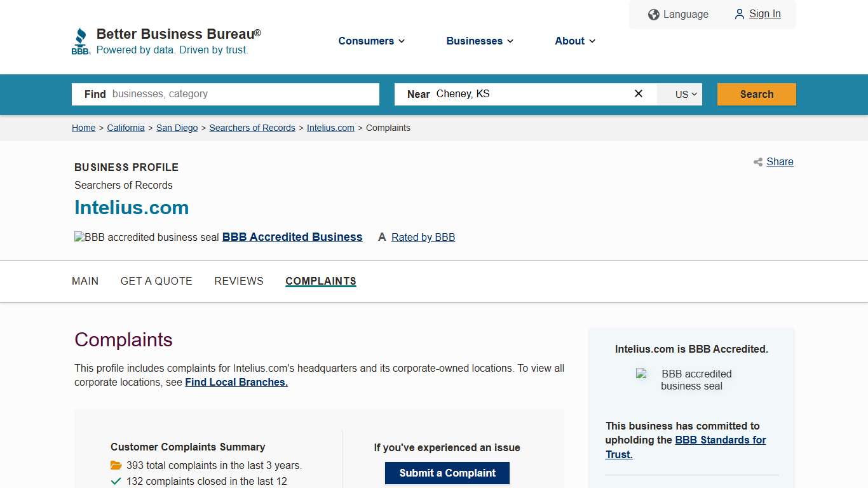Click the Share icon
Viewport: 868px width, 488px height.
pos(757,162)
